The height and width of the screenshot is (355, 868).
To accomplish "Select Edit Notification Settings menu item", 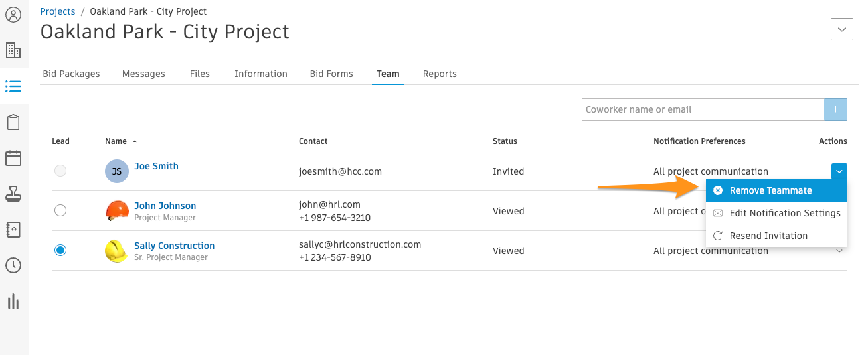I will pyautogui.click(x=776, y=213).
